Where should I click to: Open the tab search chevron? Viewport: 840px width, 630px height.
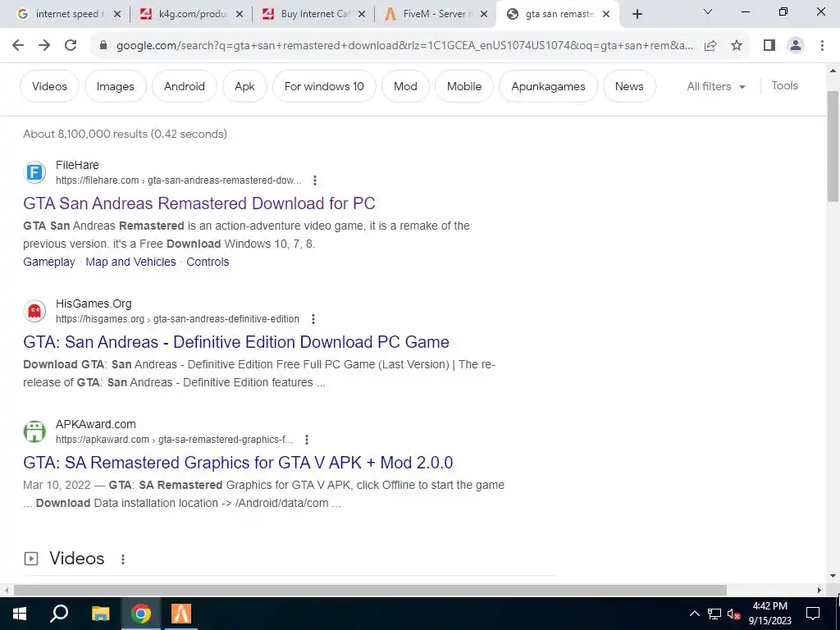tap(708, 11)
